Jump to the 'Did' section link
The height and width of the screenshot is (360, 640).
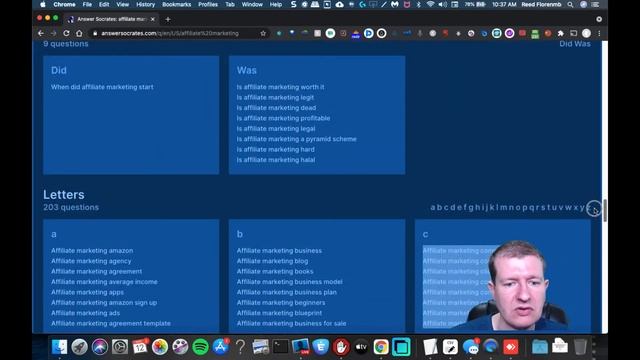566,44
